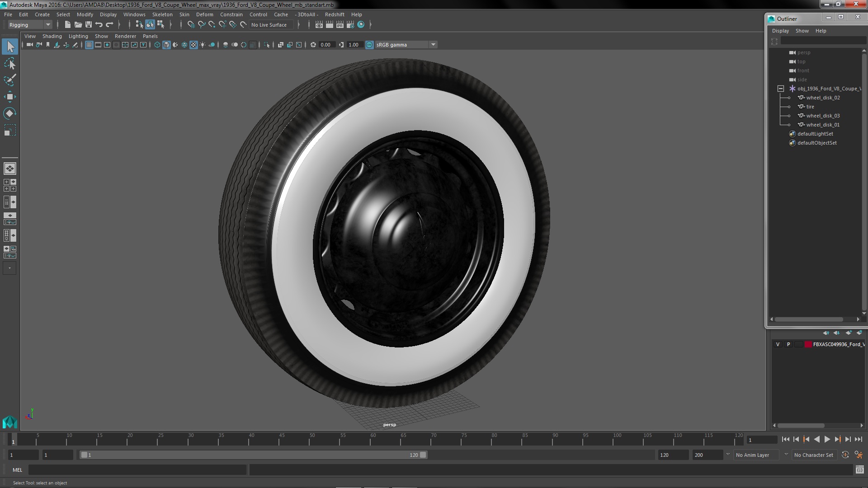Screen dimensions: 868x488
Task: Open the Rigging menu set dropdown
Action: tap(30, 25)
